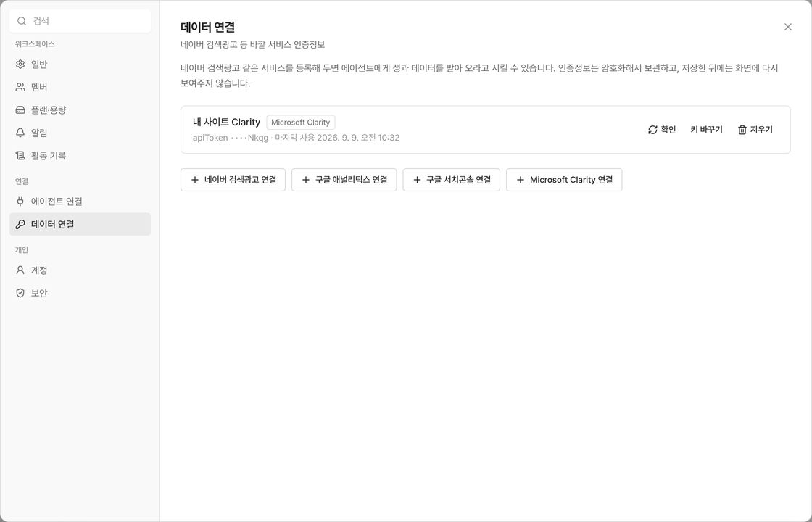The image size is (812, 522).
Task: Click the plus icon on Microsoft Clarity 연결
Action: [x=521, y=180]
